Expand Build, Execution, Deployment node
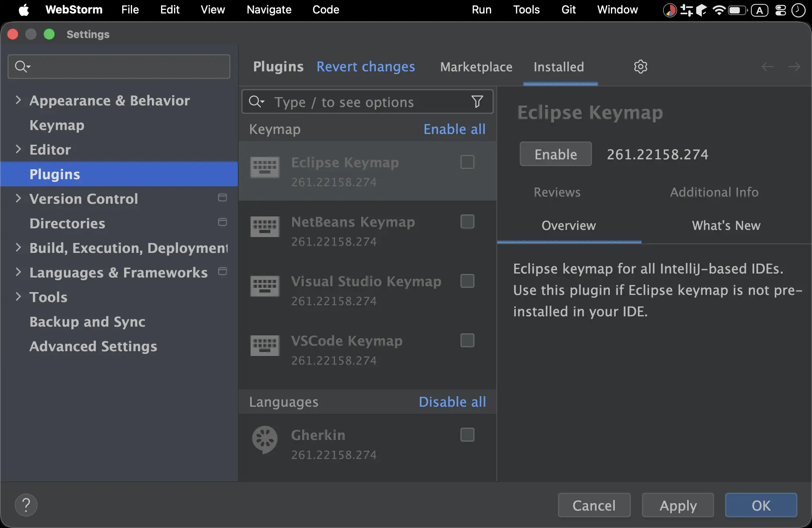The image size is (812, 528). coord(18,247)
